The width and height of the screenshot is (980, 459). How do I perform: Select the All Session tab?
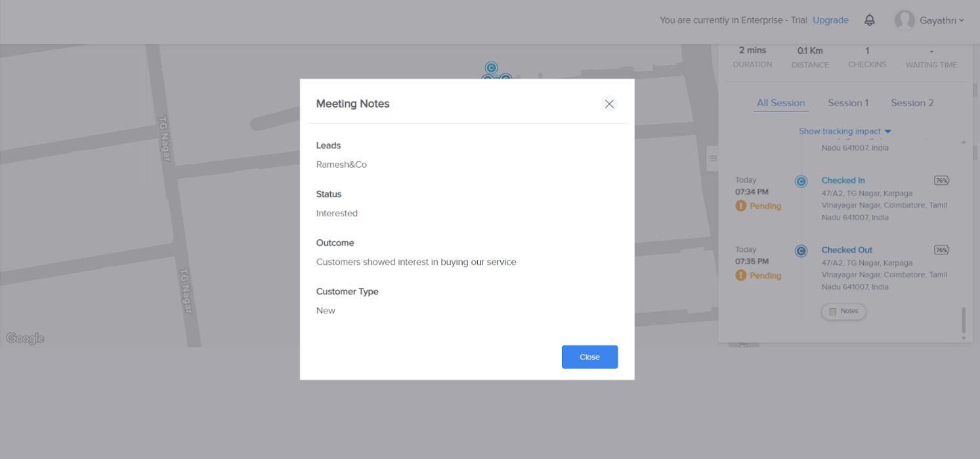click(x=780, y=103)
